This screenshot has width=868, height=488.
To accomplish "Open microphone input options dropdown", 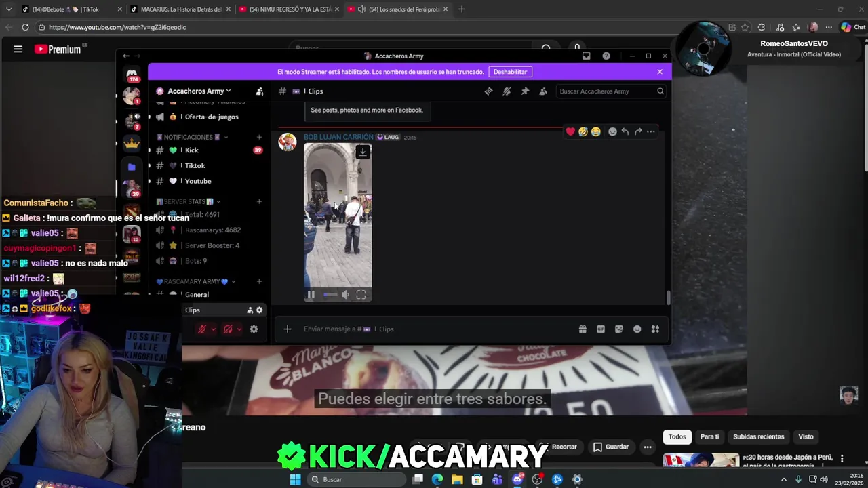I will 213,329.
